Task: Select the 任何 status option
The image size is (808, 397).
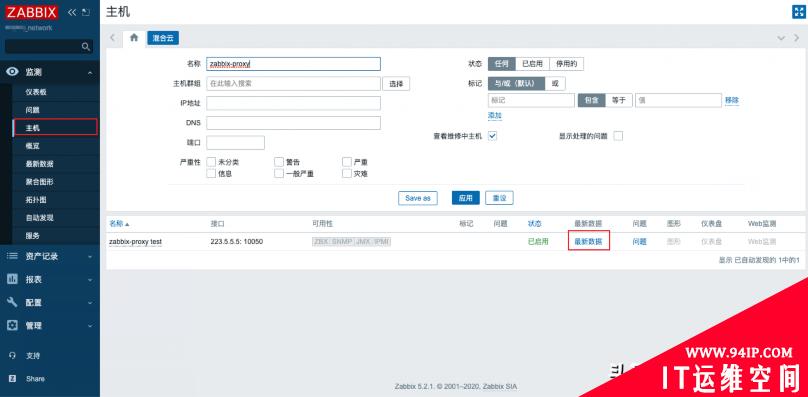Action: pos(501,64)
